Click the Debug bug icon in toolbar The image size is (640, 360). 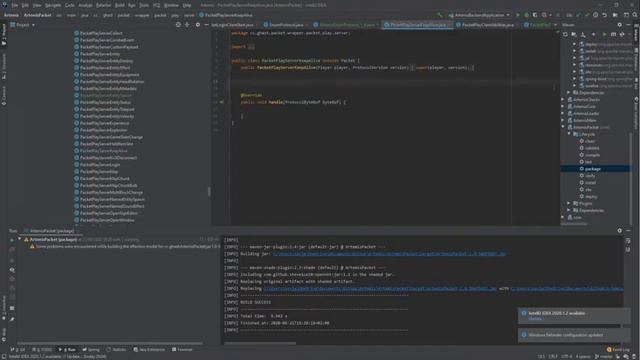tap(527, 15)
